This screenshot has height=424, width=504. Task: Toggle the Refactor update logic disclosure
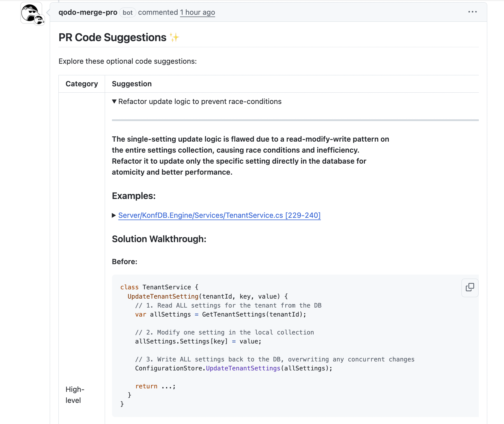pos(200,102)
